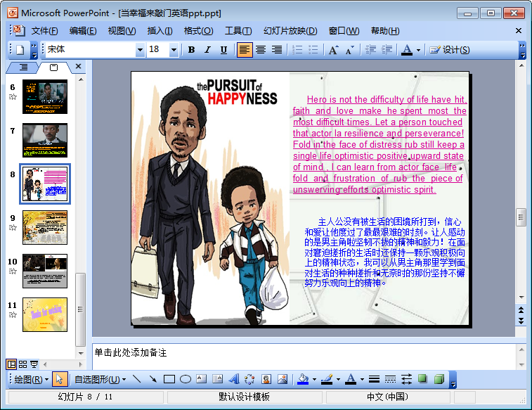Increase the paragraph indent
The image size is (532, 410).
point(387,50)
